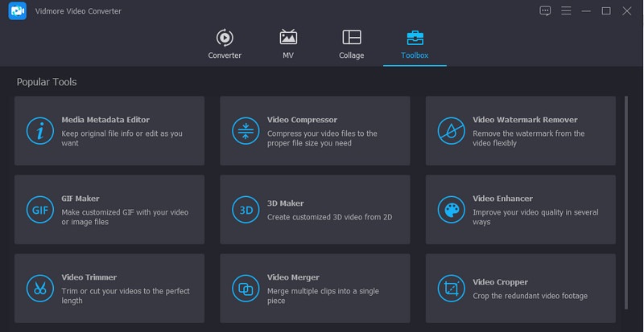Viewport: 644px width, 332px height.
Task: Click the Vidmore Video Converter app logo
Action: point(17,10)
